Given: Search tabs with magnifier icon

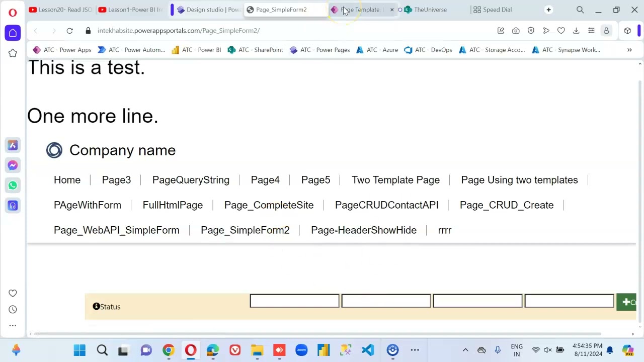Looking at the screenshot, I should pos(580,10).
